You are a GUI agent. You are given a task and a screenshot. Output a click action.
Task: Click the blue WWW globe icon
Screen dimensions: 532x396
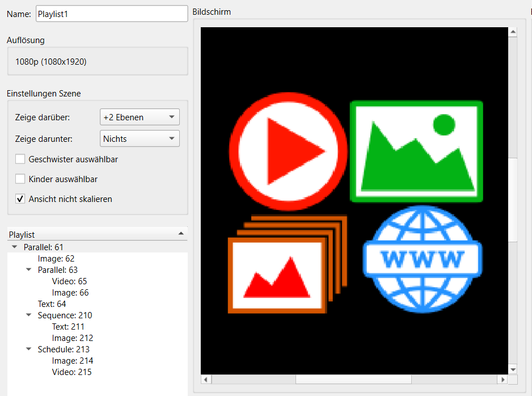pos(422,258)
